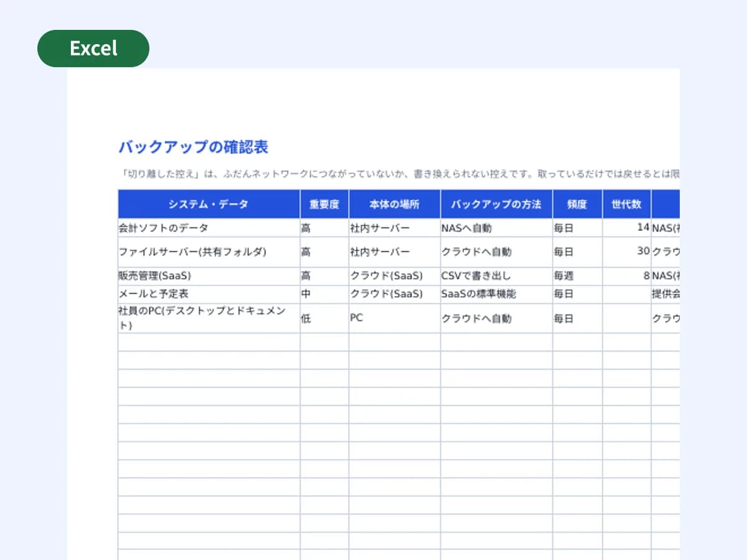Select the 中 importance cell

pyautogui.click(x=324, y=294)
